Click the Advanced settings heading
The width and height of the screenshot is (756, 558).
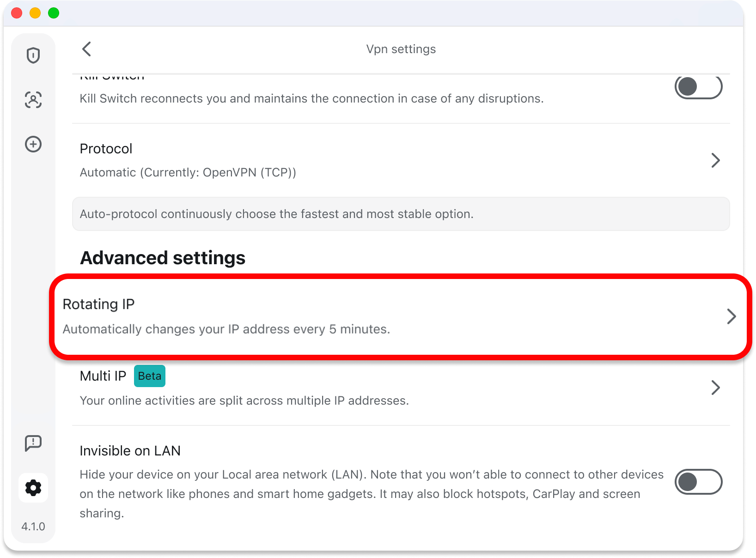click(x=163, y=258)
